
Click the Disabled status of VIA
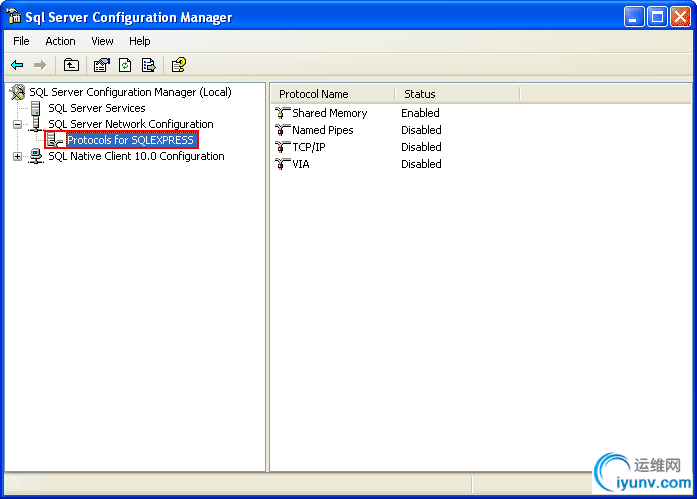tap(421, 164)
